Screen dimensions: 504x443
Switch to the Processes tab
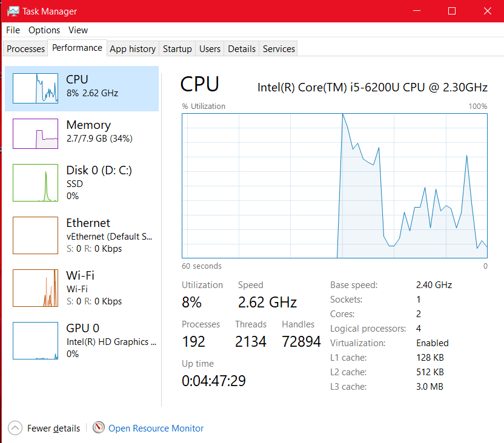(x=25, y=49)
